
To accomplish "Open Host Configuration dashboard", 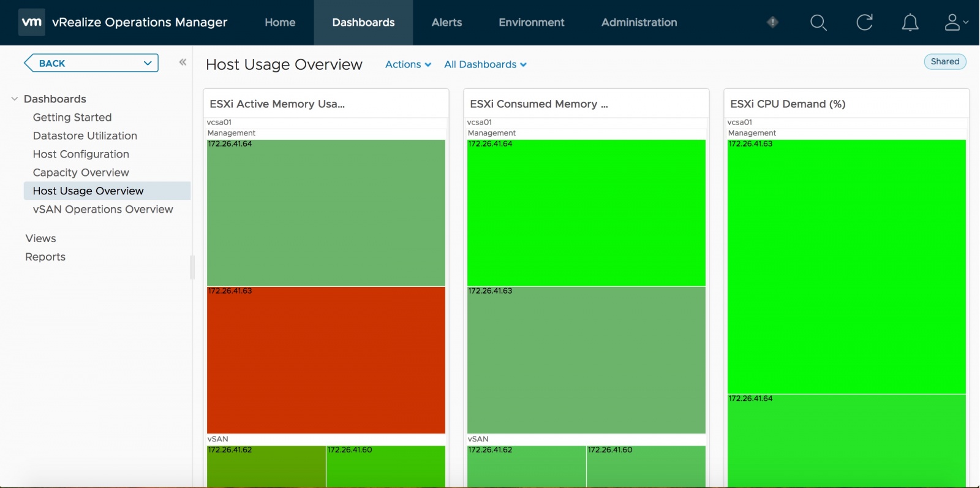I will [81, 154].
